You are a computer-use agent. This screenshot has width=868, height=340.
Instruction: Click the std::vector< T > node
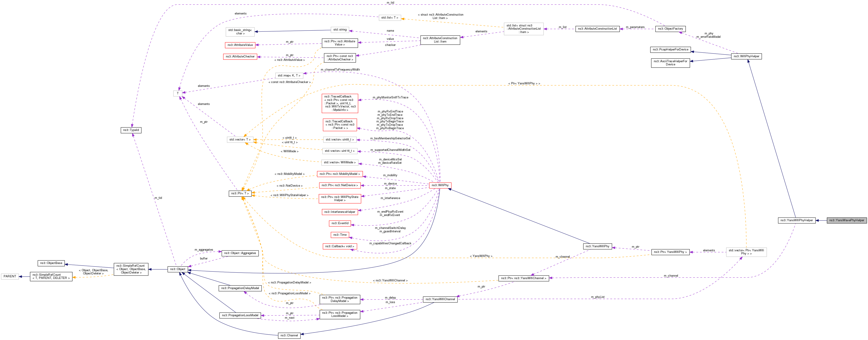240,140
